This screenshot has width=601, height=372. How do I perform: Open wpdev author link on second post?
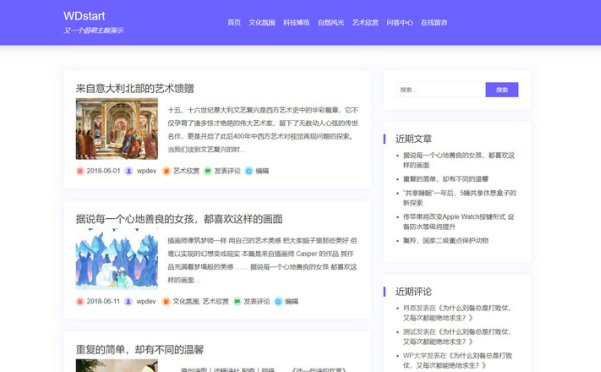click(x=146, y=302)
